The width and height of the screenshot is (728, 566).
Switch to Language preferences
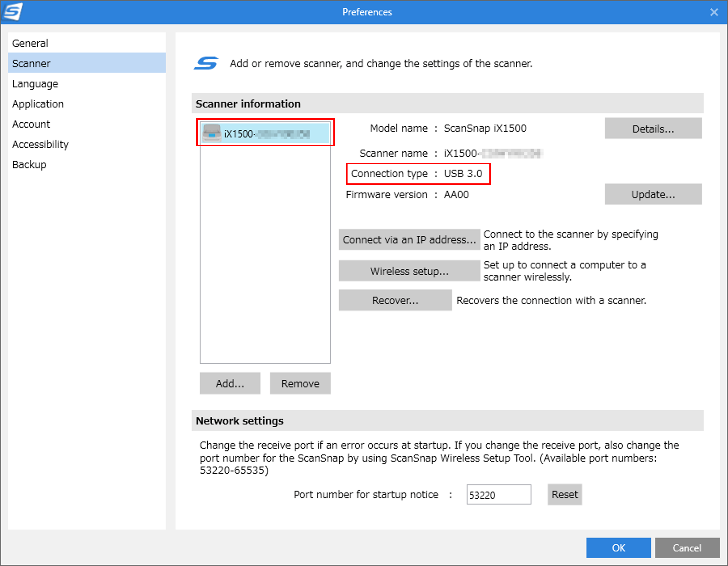35,84
